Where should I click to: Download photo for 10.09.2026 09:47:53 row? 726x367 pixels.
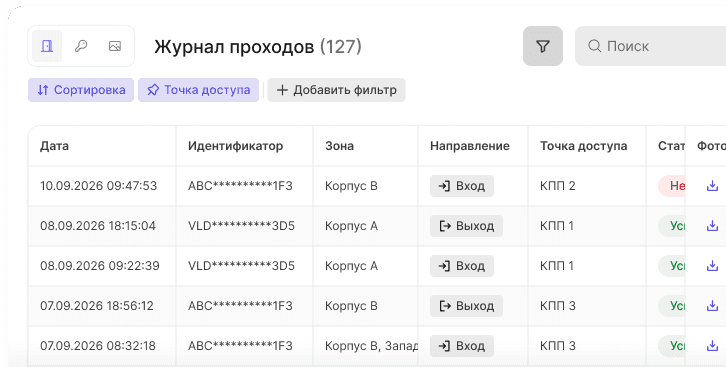coord(712,186)
